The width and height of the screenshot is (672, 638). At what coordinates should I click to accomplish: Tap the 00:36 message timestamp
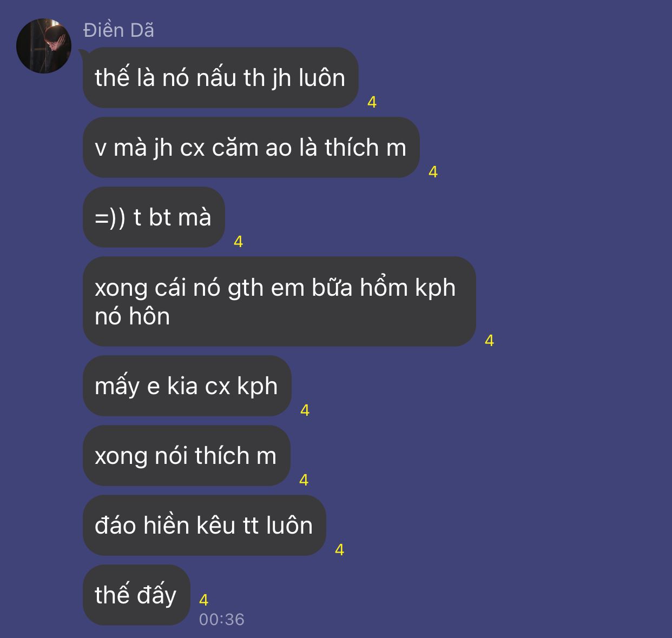tap(222, 619)
